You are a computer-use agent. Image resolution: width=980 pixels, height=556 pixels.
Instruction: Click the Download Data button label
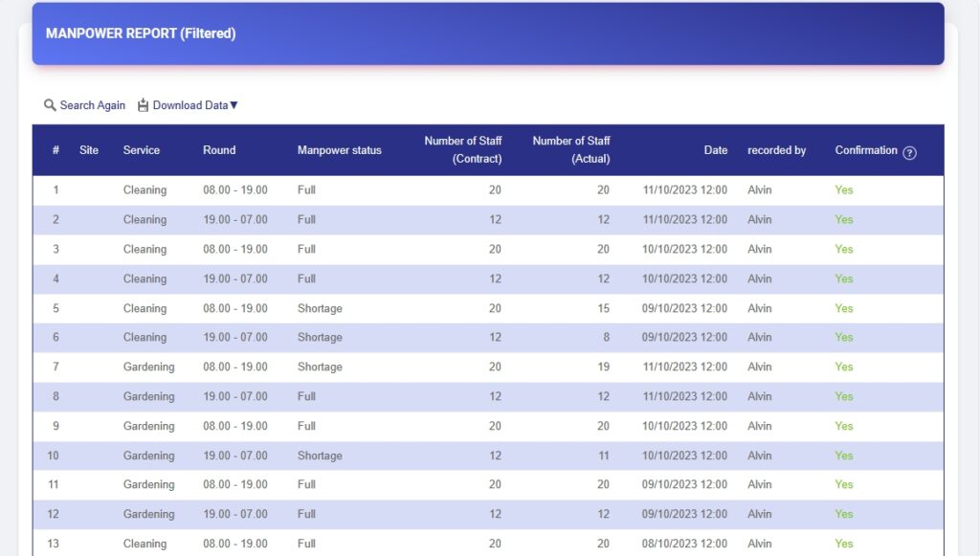tap(190, 105)
